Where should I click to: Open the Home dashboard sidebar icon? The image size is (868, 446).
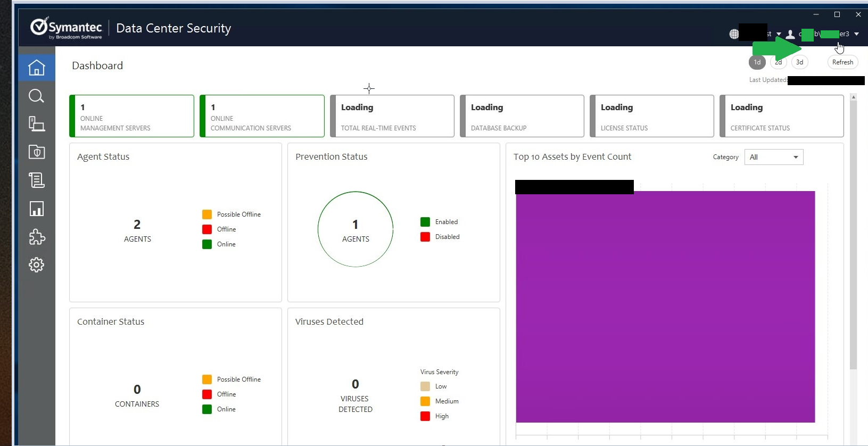36,68
